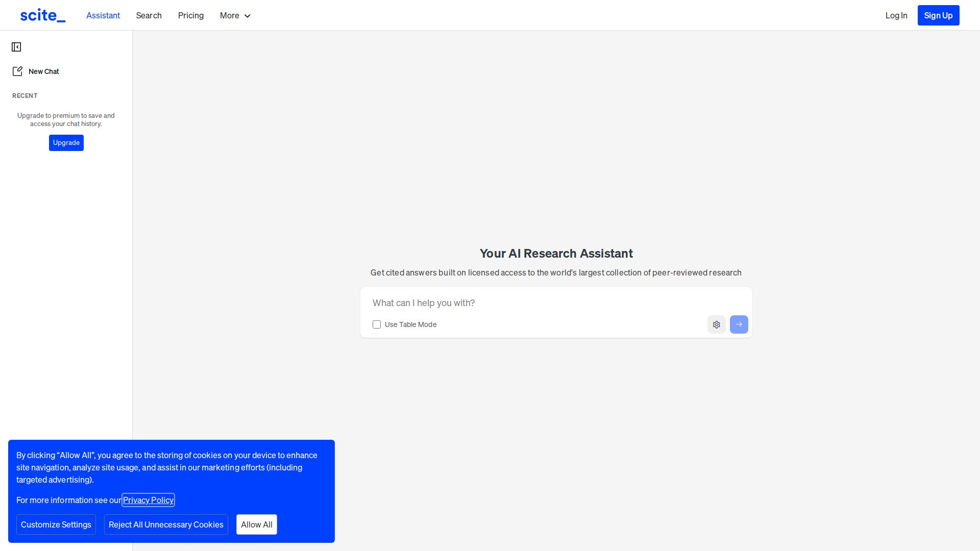This screenshot has width=980, height=551.
Task: Click the scite_ logo
Action: coord(43,15)
